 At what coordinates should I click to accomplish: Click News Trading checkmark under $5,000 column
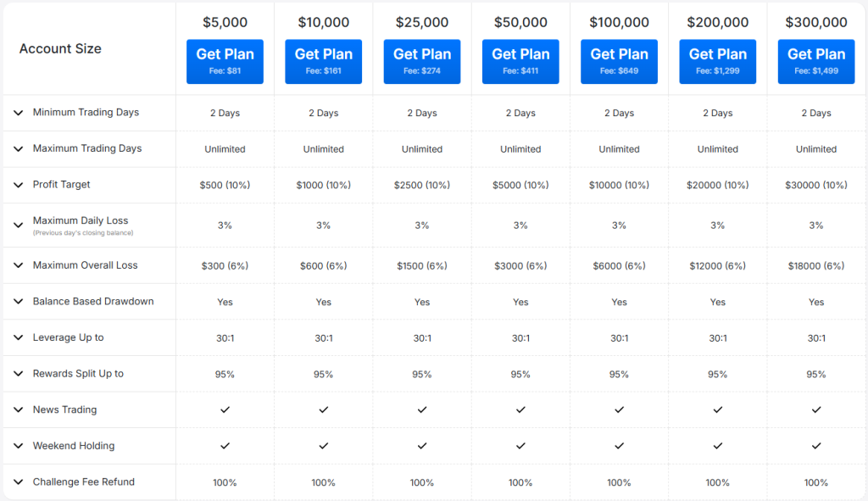coord(225,409)
